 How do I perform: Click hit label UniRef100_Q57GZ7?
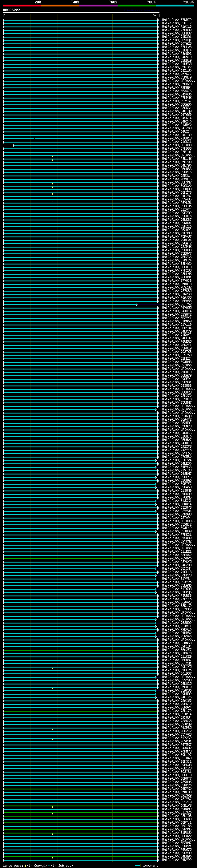(x=177, y=74)
